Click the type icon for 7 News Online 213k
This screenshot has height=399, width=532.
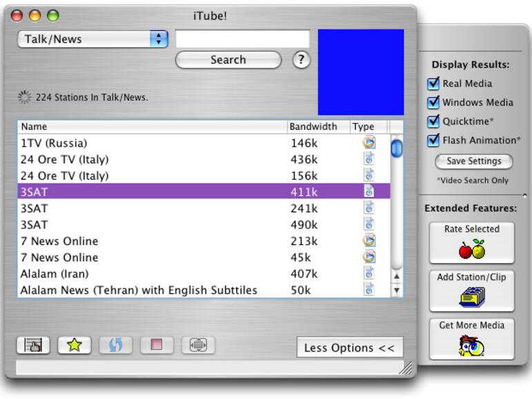[x=369, y=240]
